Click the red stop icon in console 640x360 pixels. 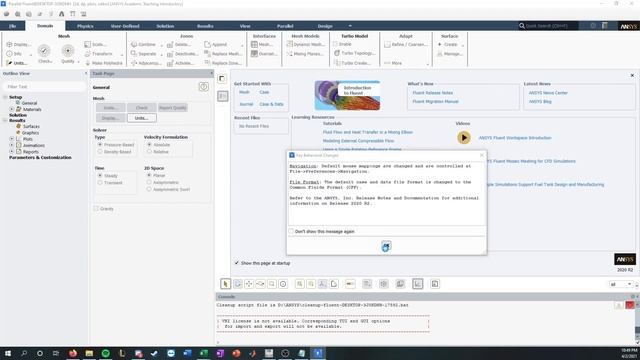pos(630,305)
